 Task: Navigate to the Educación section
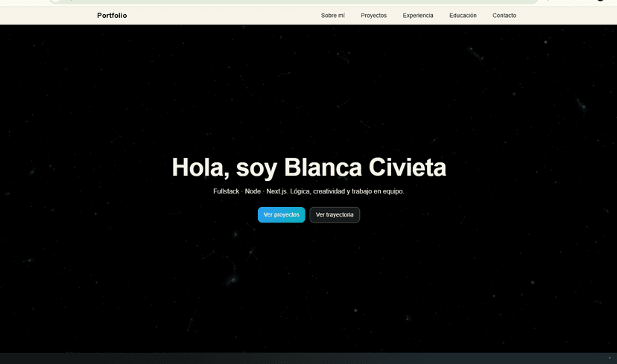tap(463, 16)
